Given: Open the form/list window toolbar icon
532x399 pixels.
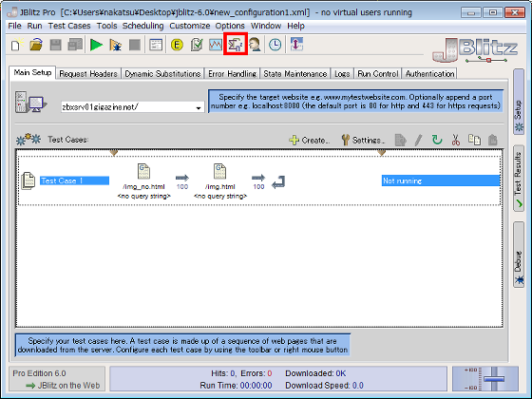Looking at the screenshot, I should [x=156, y=45].
